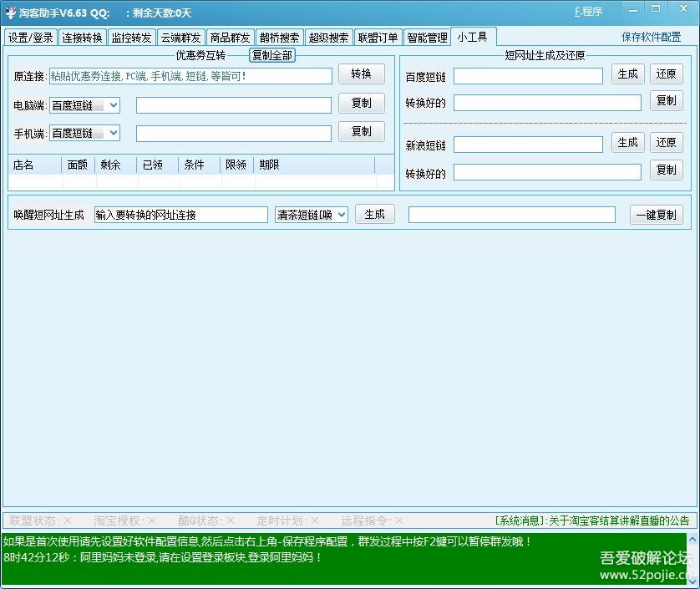The width and height of the screenshot is (700, 589).
Task: Switch to the 连接转换 tab
Action: pos(82,38)
